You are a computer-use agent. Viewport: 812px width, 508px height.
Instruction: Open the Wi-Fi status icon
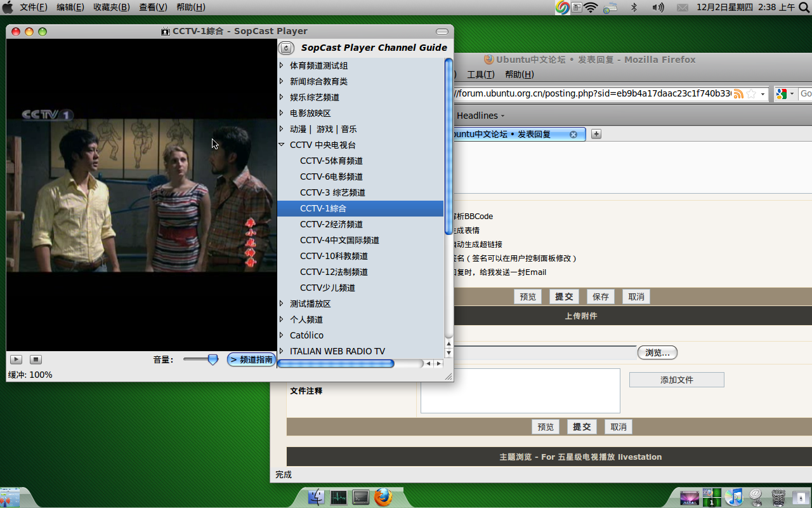591,8
